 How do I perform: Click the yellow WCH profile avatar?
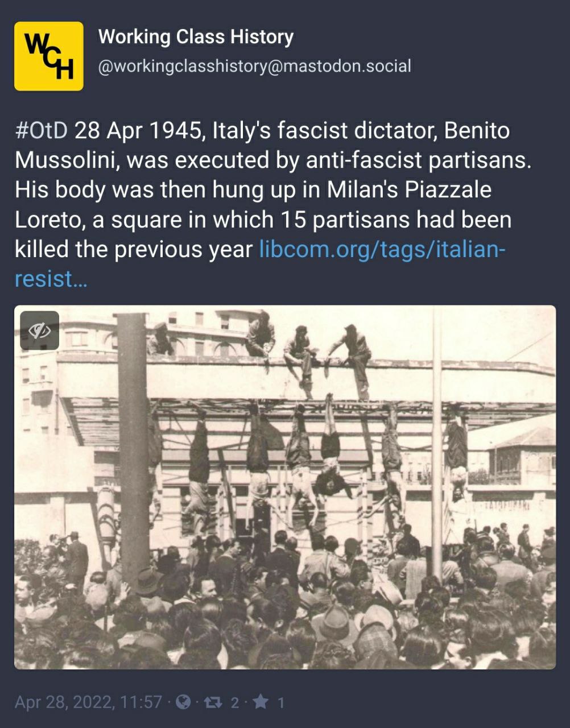click(49, 56)
